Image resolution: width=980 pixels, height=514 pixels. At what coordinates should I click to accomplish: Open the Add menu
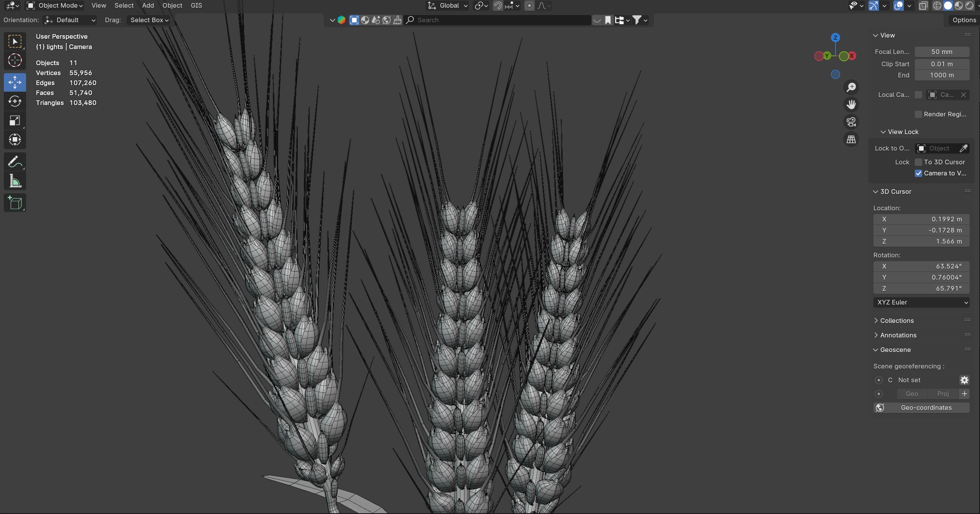tap(148, 5)
